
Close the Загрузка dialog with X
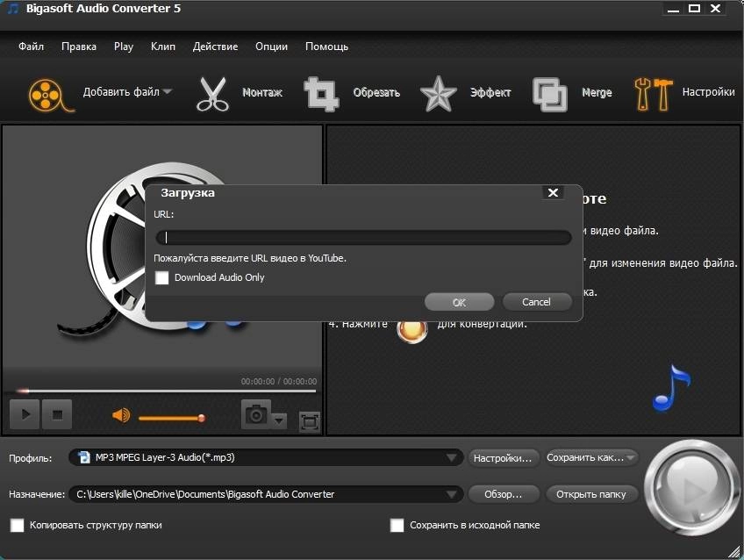(553, 193)
